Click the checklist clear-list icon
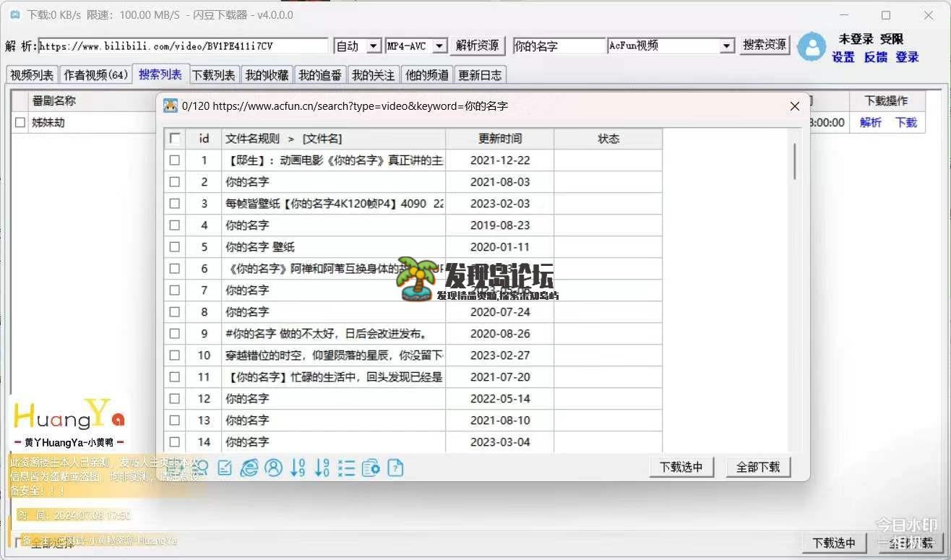 tap(346, 468)
